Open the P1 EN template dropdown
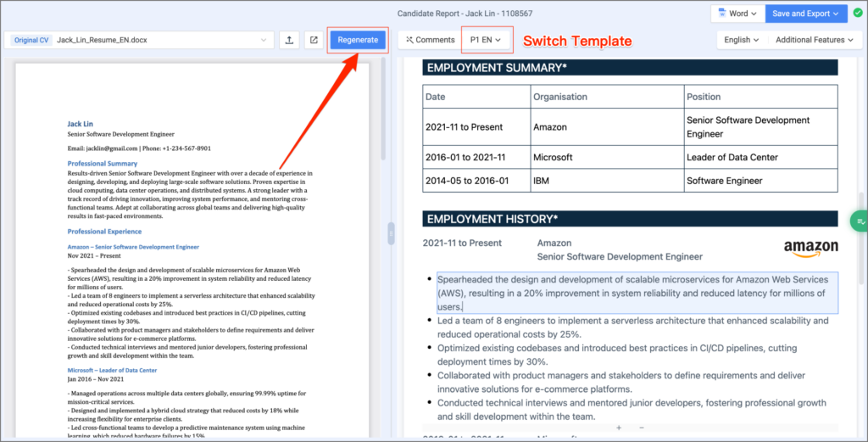Image resolution: width=868 pixels, height=442 pixels. pyautogui.click(x=486, y=40)
